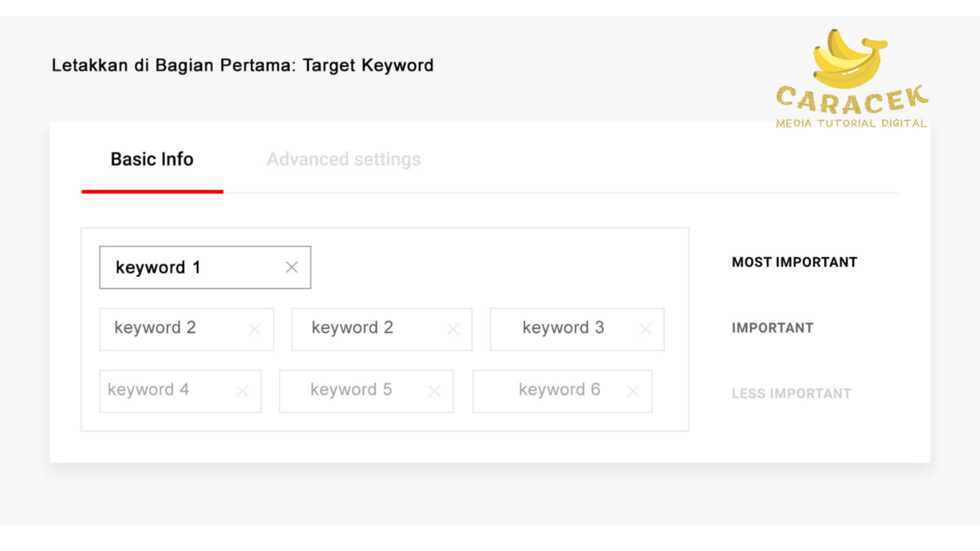
Task: Delete the first keyword 2 tag
Action: (x=255, y=329)
